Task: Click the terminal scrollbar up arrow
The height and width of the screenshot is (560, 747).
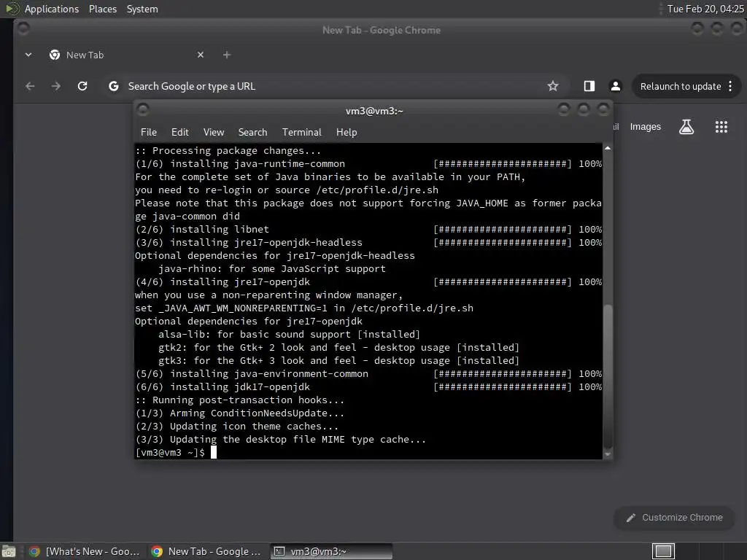Action: click(x=608, y=148)
